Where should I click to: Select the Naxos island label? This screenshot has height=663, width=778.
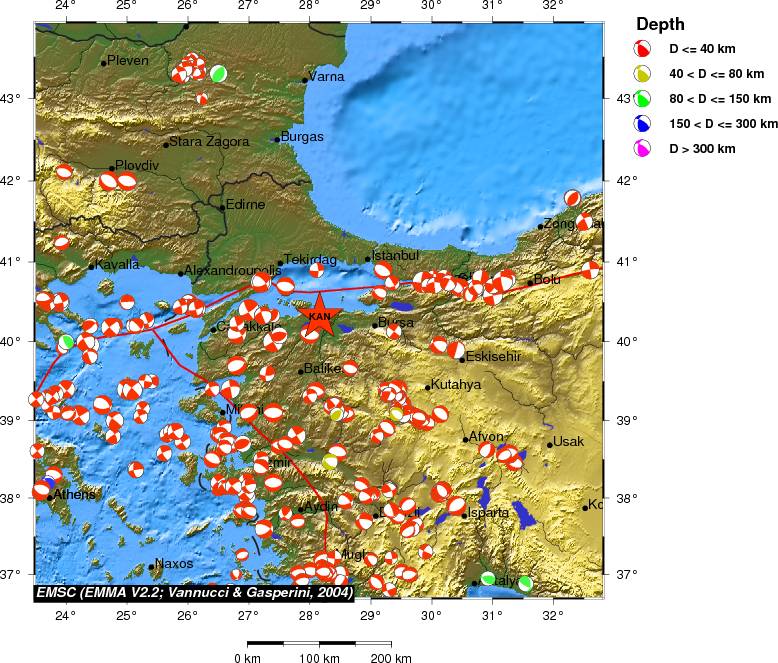173,564
